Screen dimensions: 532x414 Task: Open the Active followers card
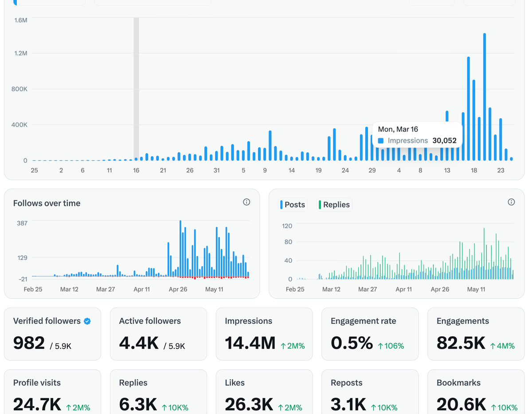coord(158,334)
